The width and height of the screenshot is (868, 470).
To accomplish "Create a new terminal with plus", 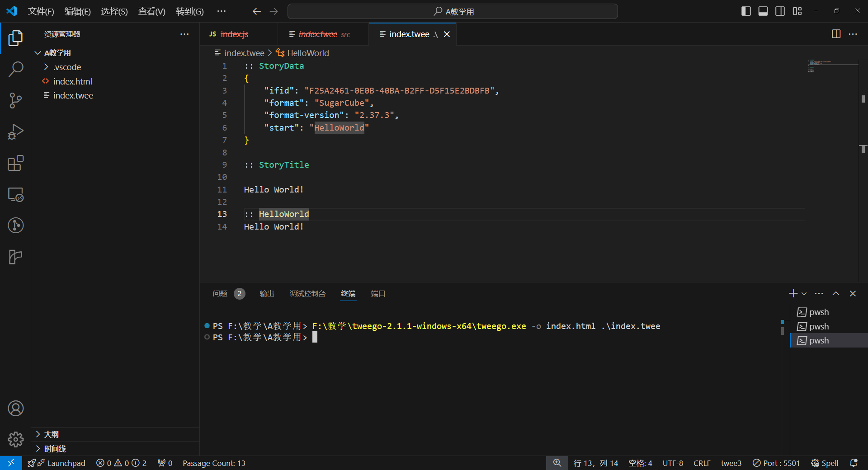I will (793, 294).
